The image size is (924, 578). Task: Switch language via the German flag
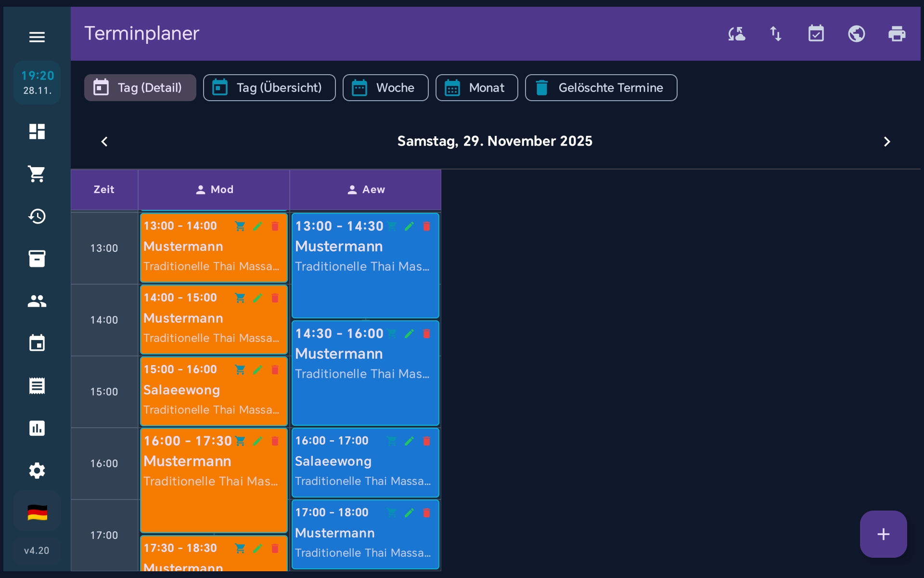37,512
